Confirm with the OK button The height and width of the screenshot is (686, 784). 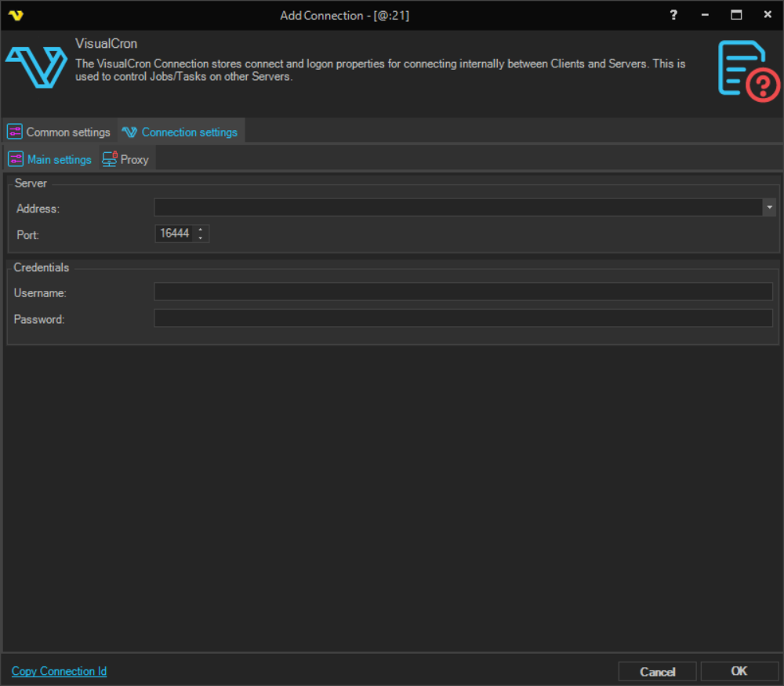point(739,671)
